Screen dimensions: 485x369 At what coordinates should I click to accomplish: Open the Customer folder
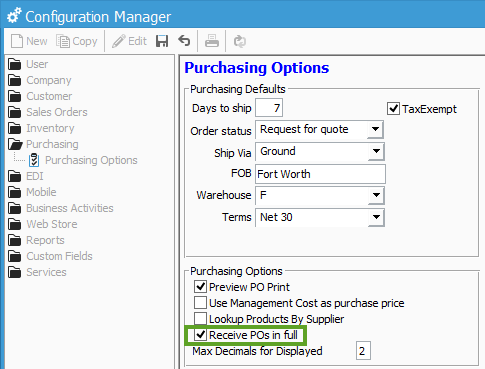click(x=40, y=96)
